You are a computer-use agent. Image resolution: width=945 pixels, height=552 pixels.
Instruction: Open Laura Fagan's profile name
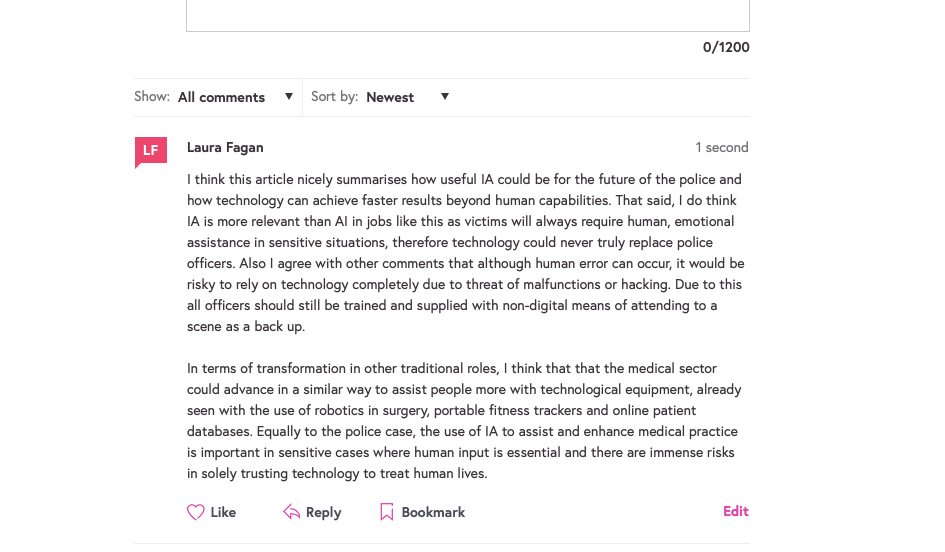pyautogui.click(x=225, y=147)
